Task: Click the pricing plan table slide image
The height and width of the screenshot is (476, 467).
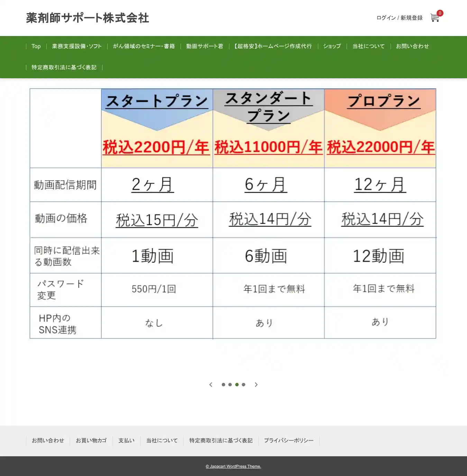Action: click(233, 214)
